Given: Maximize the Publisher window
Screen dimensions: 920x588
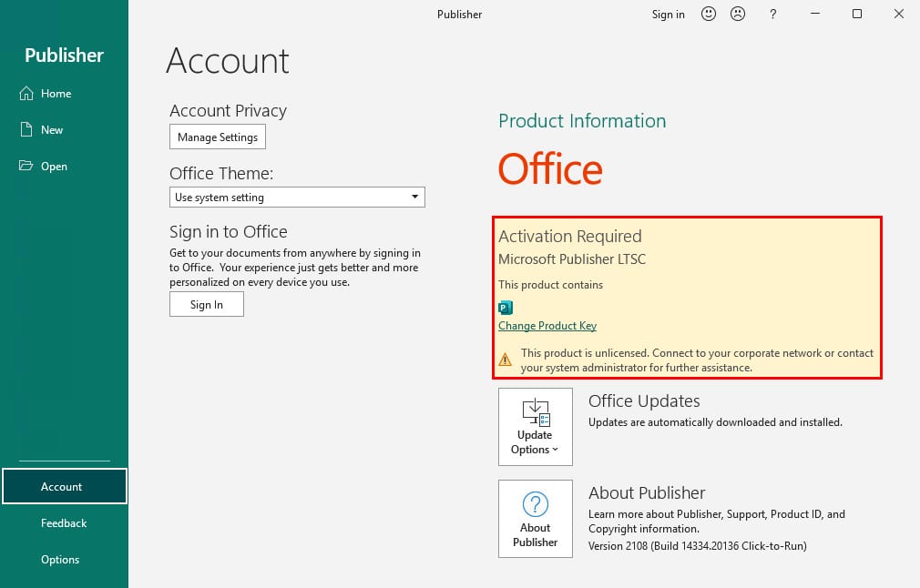Looking at the screenshot, I should coord(856,14).
